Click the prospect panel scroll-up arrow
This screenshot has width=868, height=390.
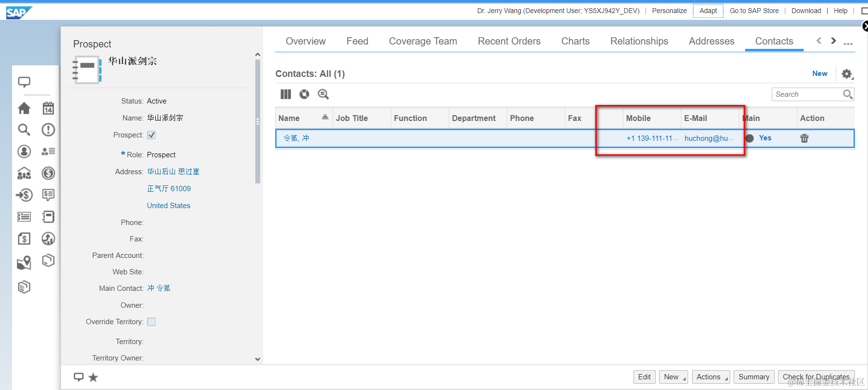tap(258, 55)
